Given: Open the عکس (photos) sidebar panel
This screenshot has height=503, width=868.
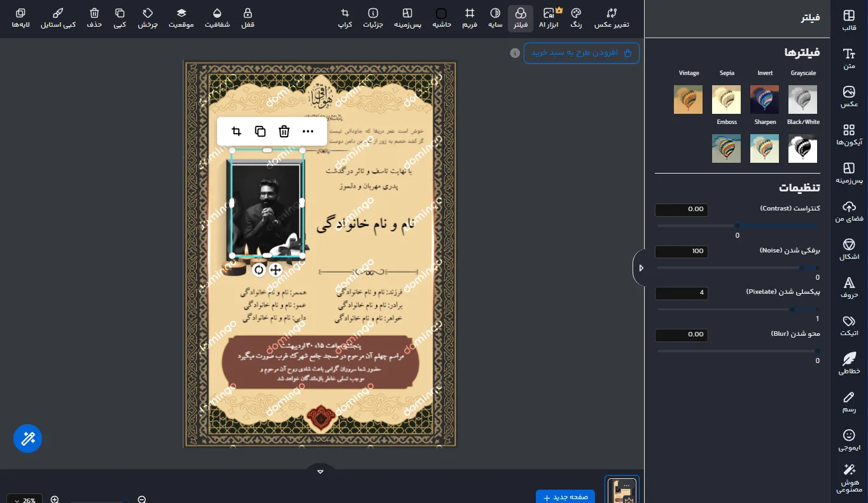Looking at the screenshot, I should pyautogui.click(x=849, y=96).
